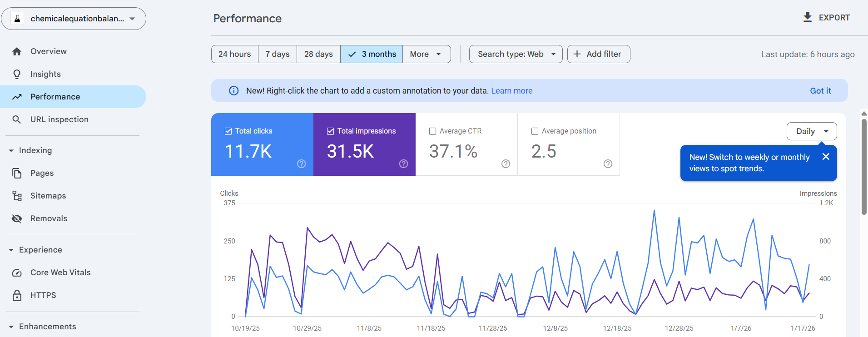868x337 pixels.
Task: Open Core Web Vitals gauge icon
Action: [17, 273]
